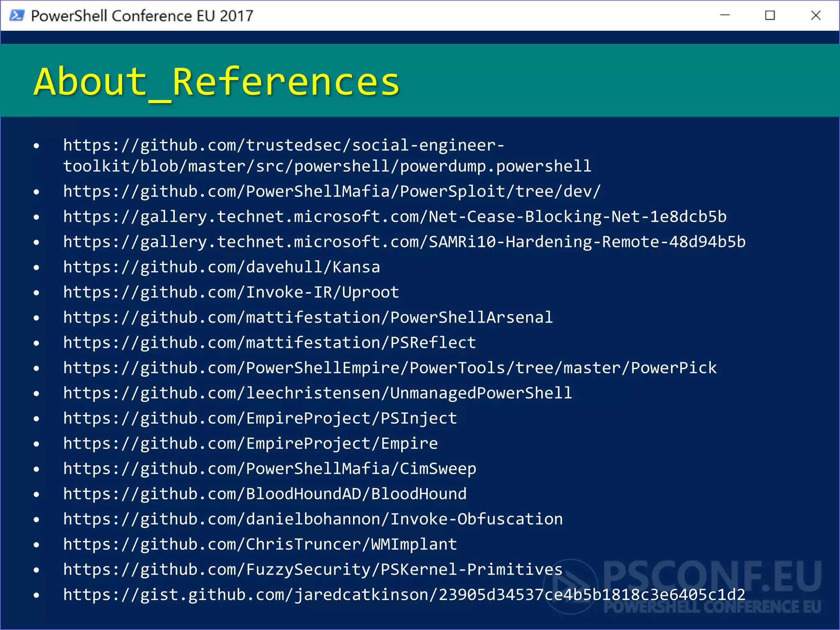Image resolution: width=840 pixels, height=630 pixels.
Task: Open the Net-Cease-Blocking-Net technet gallery link
Action: [395, 217]
